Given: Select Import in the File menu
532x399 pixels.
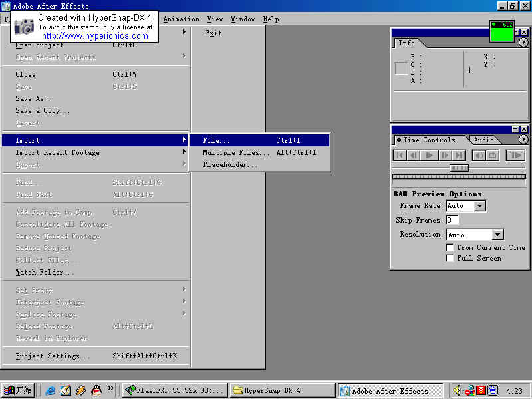Looking at the screenshot, I should point(95,140).
